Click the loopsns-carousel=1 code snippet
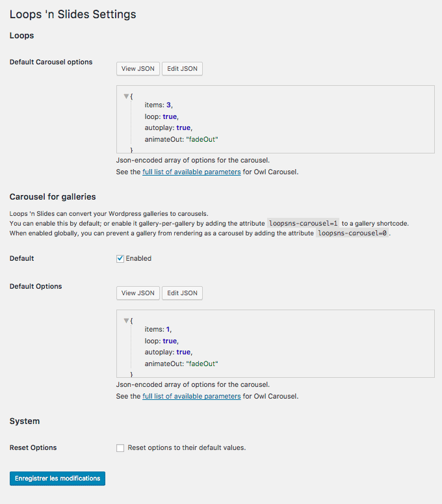442x504 pixels. point(304,222)
